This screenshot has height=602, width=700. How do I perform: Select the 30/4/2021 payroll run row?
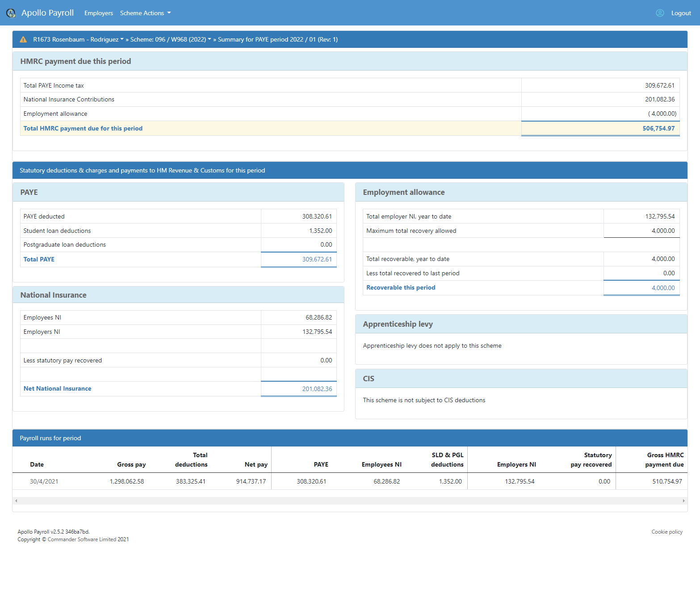tap(44, 481)
